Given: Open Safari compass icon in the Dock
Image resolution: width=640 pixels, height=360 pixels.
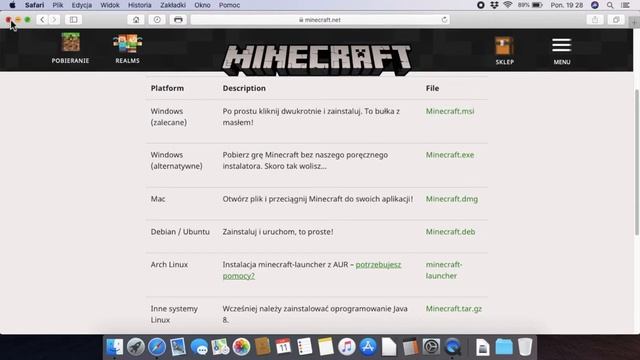Looking at the screenshot, I should coord(157,347).
